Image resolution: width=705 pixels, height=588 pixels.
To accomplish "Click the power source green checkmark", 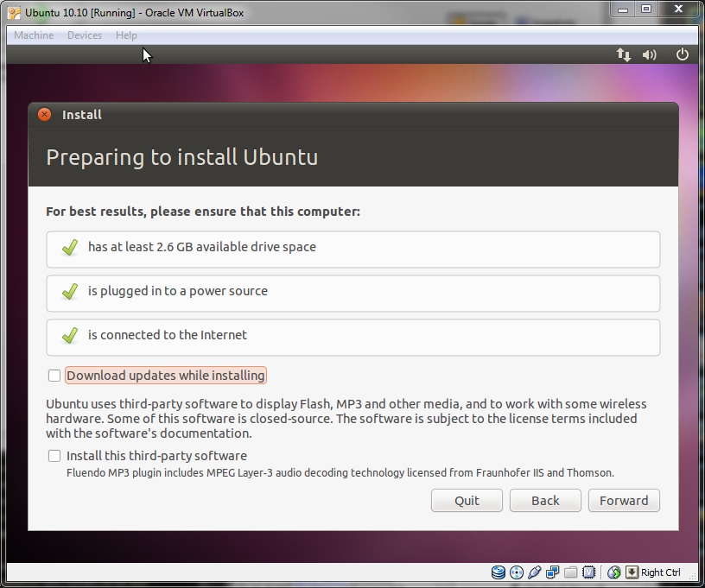I will tap(70, 291).
